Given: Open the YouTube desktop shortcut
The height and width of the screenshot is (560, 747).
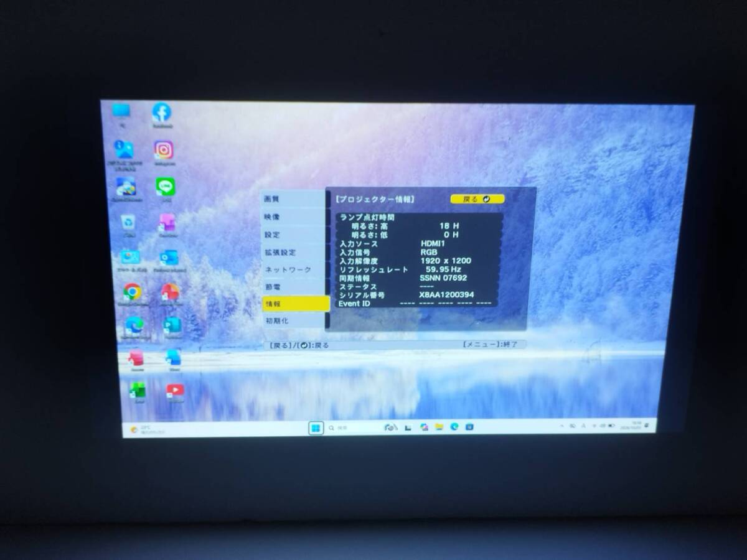Looking at the screenshot, I should pyautogui.click(x=175, y=390).
